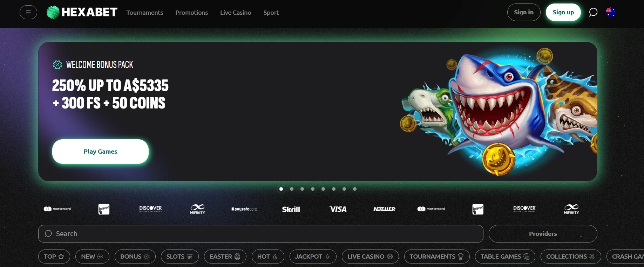The width and height of the screenshot is (644, 267).
Task: Click the first Discover payment logo
Action: [151, 209]
